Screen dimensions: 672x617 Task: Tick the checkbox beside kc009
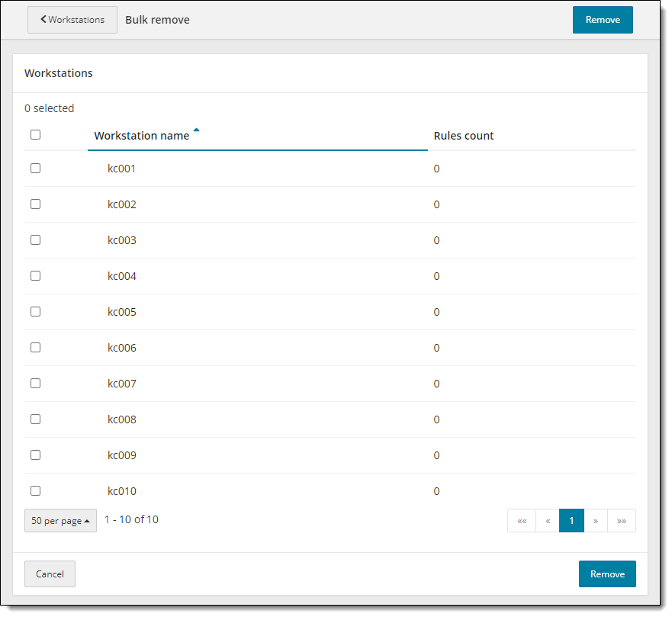click(36, 455)
